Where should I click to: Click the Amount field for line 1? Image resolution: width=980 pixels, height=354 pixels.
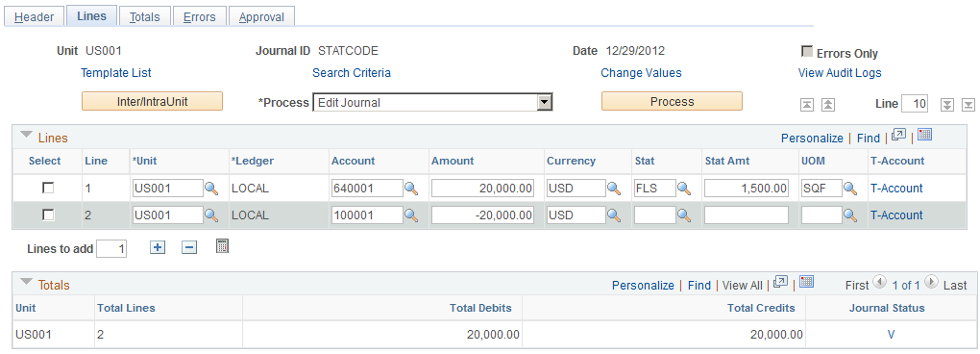482,189
